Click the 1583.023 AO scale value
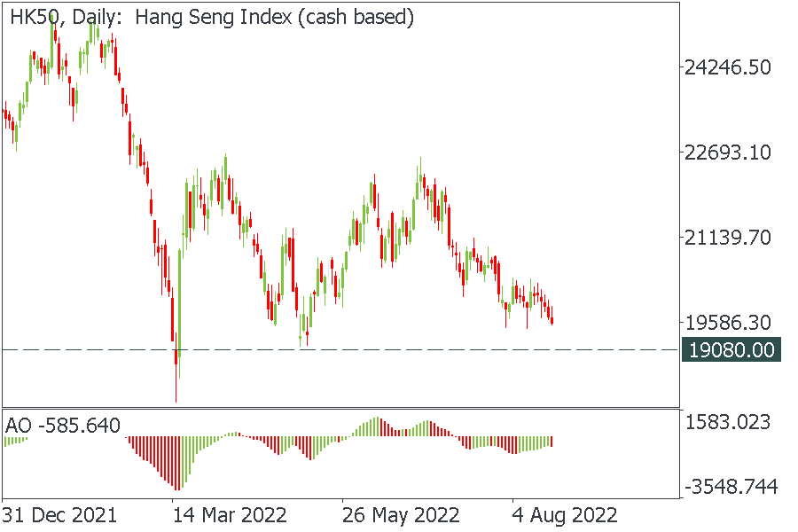 click(x=727, y=422)
